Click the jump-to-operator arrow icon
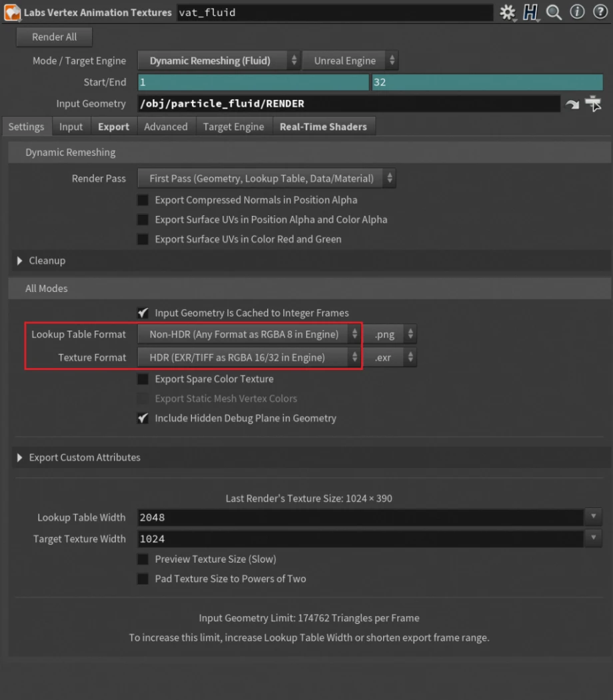This screenshot has width=613, height=700. [x=571, y=104]
